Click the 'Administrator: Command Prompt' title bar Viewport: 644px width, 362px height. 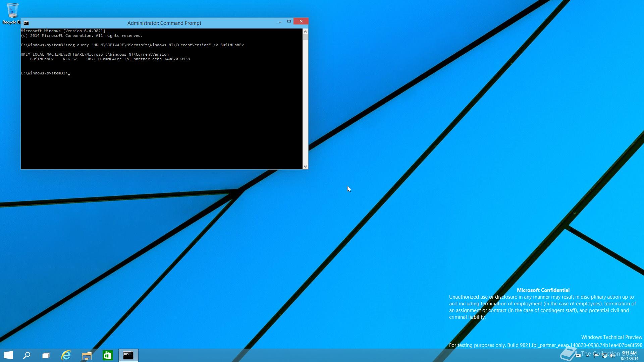coord(164,23)
